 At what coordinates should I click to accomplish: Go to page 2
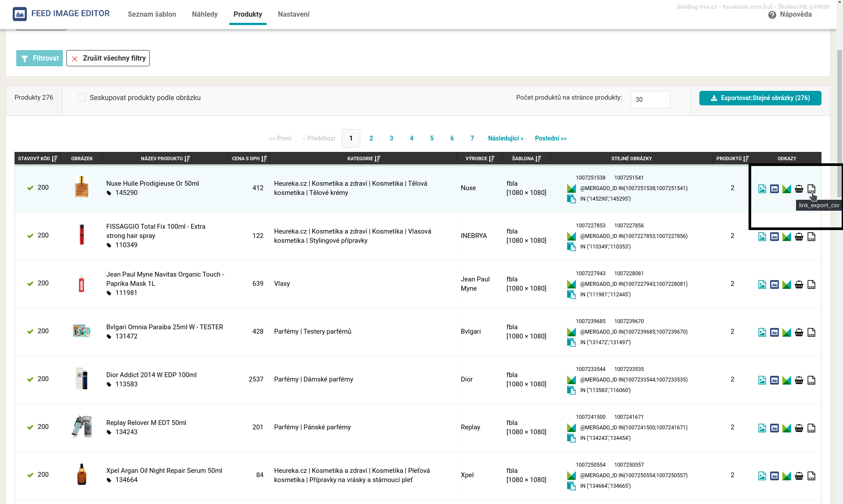click(x=371, y=138)
